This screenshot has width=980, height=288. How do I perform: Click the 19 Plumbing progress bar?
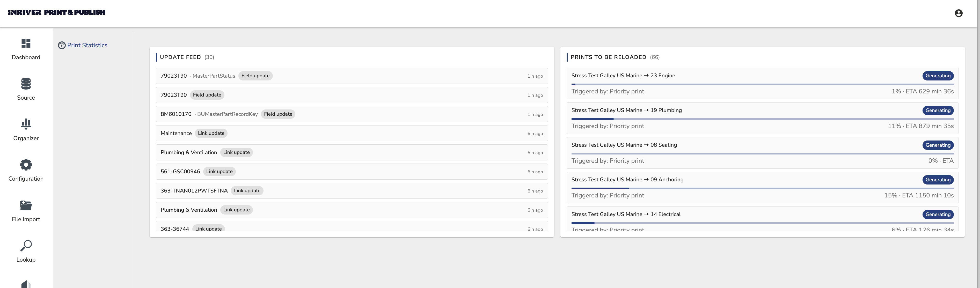click(x=762, y=119)
